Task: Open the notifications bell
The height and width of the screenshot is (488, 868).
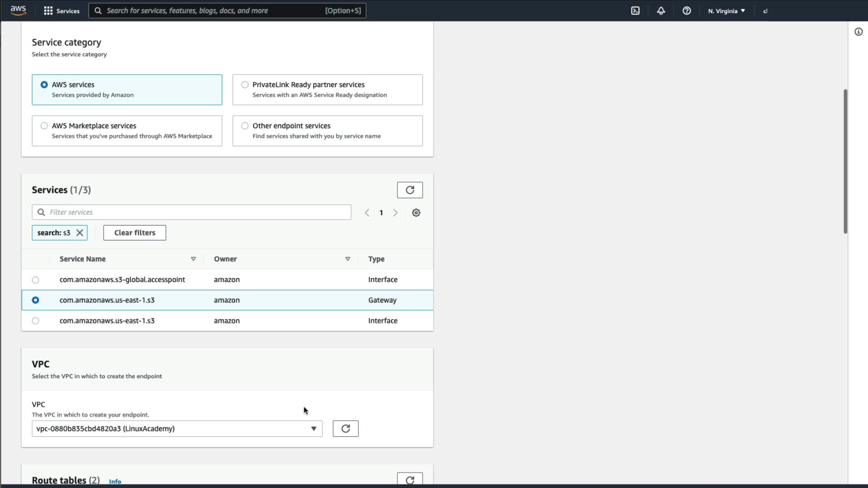Action: [x=661, y=11]
